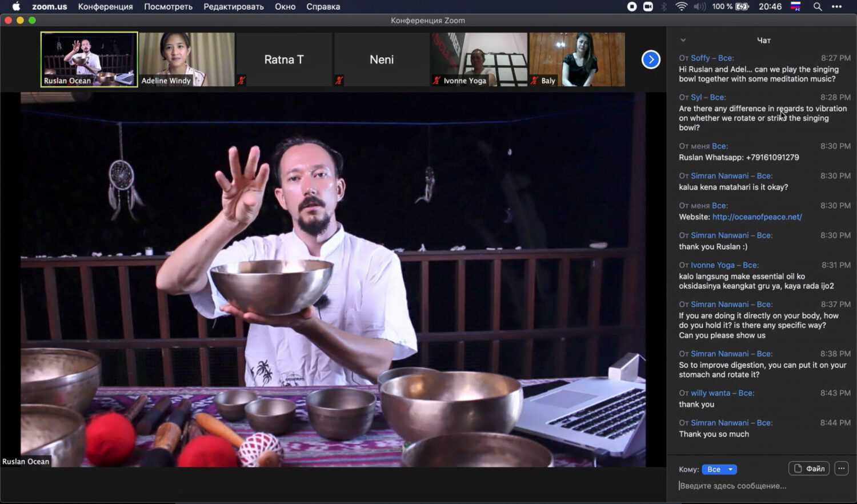Click the Wi-Fi status icon

(681, 7)
